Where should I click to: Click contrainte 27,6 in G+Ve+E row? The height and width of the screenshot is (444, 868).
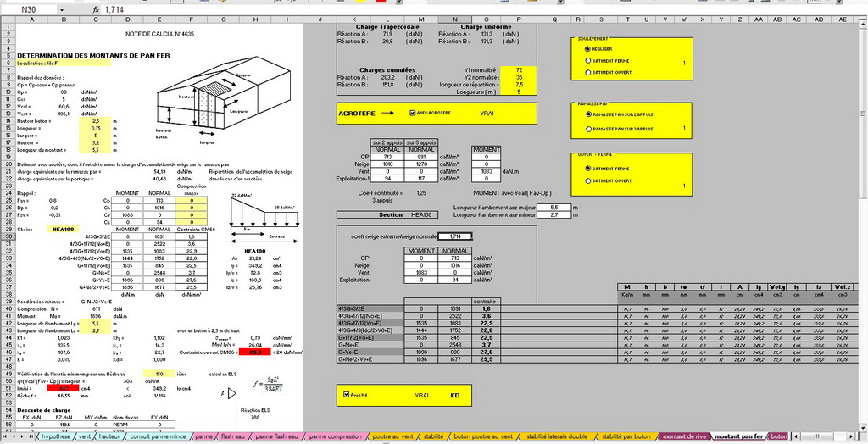487,352
